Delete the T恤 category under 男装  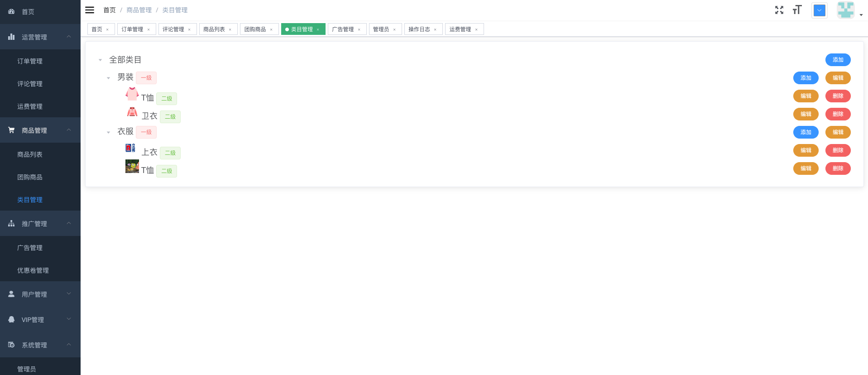tap(838, 96)
